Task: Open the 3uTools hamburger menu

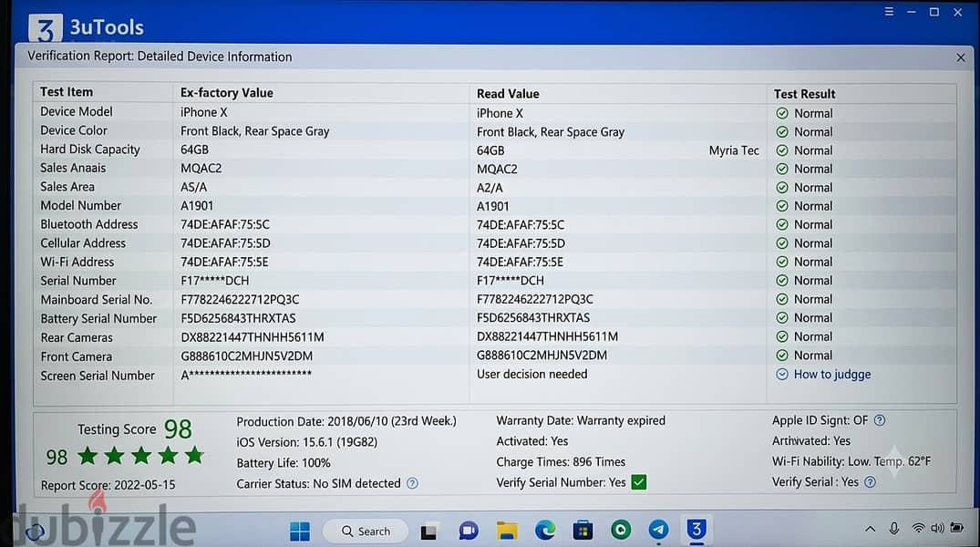Action: point(889,12)
